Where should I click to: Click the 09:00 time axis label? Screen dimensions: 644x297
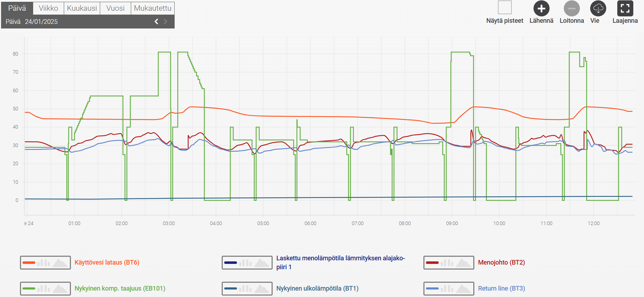click(x=452, y=223)
